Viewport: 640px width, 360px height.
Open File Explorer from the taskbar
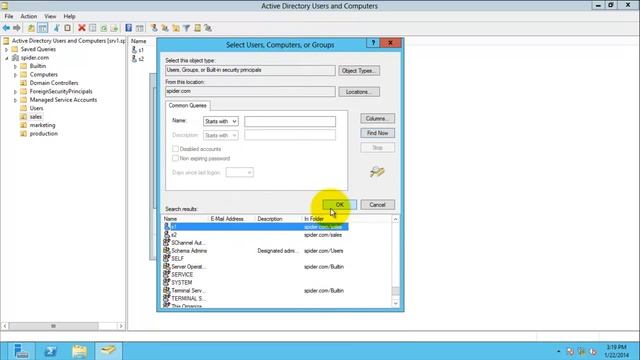point(80,351)
